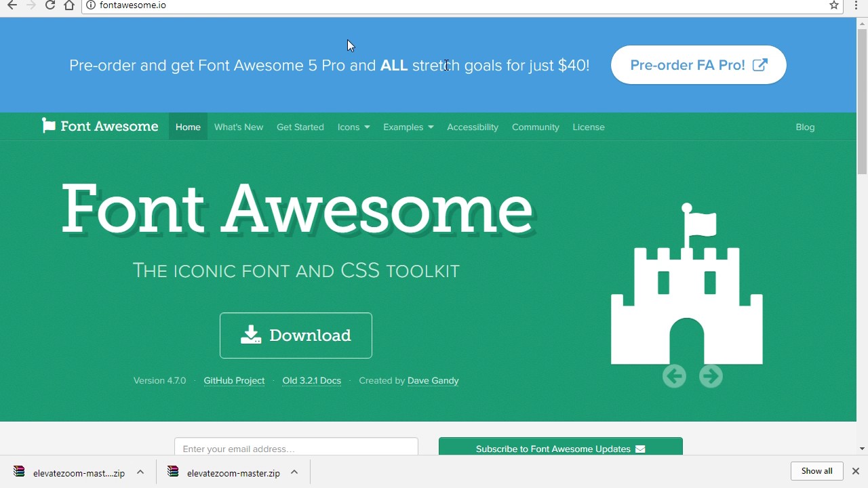Open Chrome three-dot menu

pyautogui.click(x=856, y=5)
